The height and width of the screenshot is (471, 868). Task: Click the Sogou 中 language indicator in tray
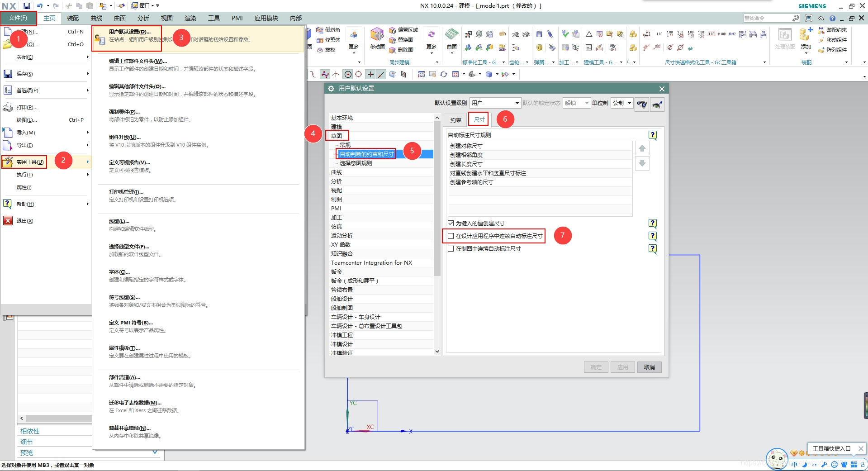(x=794, y=465)
